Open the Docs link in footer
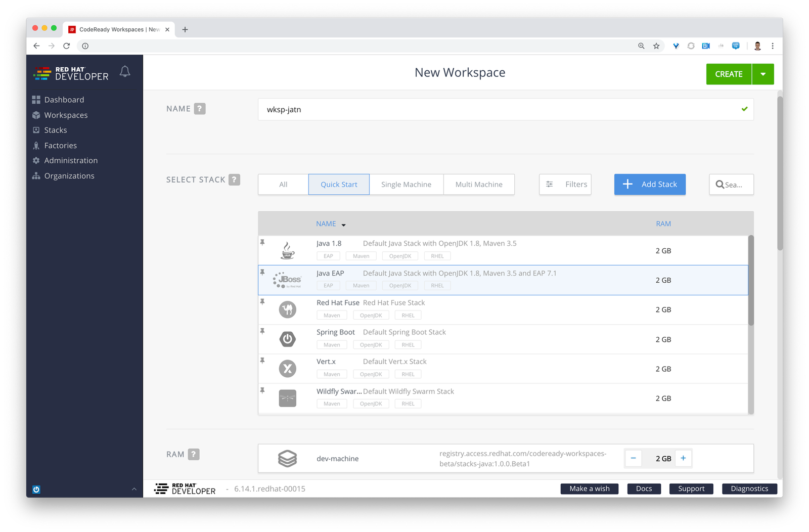Screen dimensions: 809x532 644,489
